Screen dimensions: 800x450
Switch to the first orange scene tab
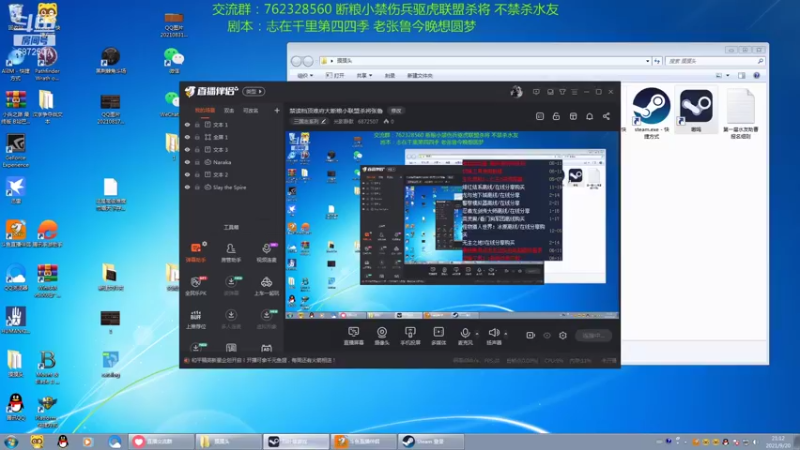tap(205, 110)
